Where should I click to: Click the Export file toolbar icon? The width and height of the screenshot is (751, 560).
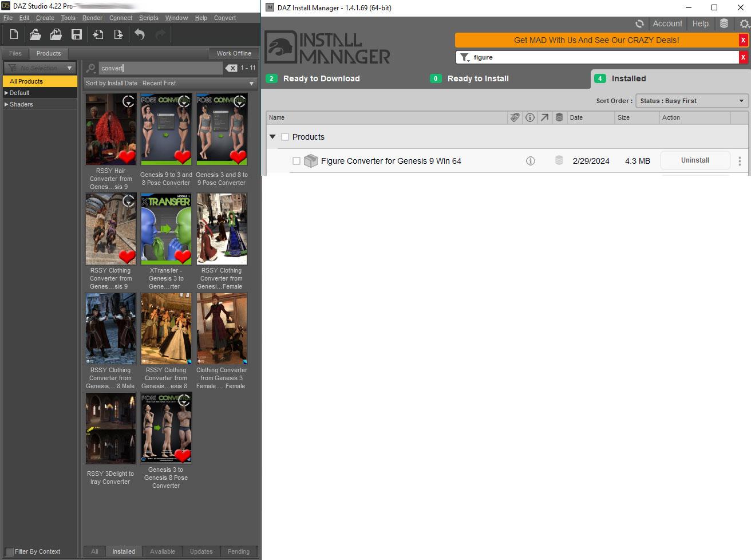[x=118, y=35]
